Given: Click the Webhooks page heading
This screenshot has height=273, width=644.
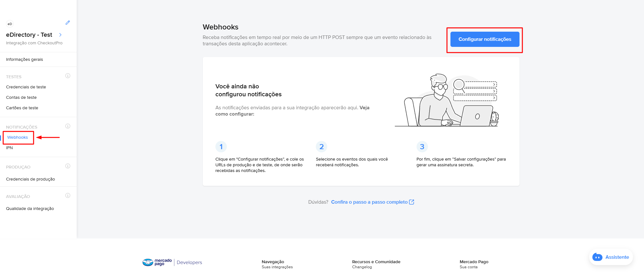Looking at the screenshot, I should click(x=220, y=27).
